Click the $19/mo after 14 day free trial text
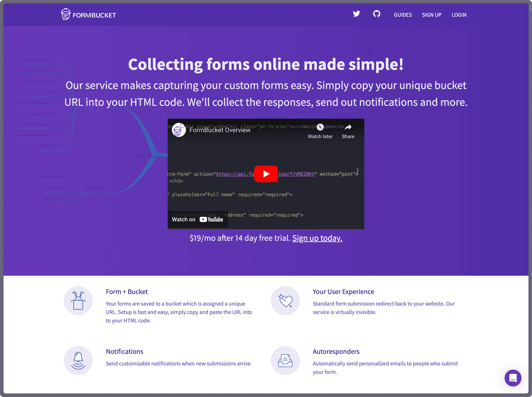The width and height of the screenshot is (532, 397). click(x=240, y=238)
